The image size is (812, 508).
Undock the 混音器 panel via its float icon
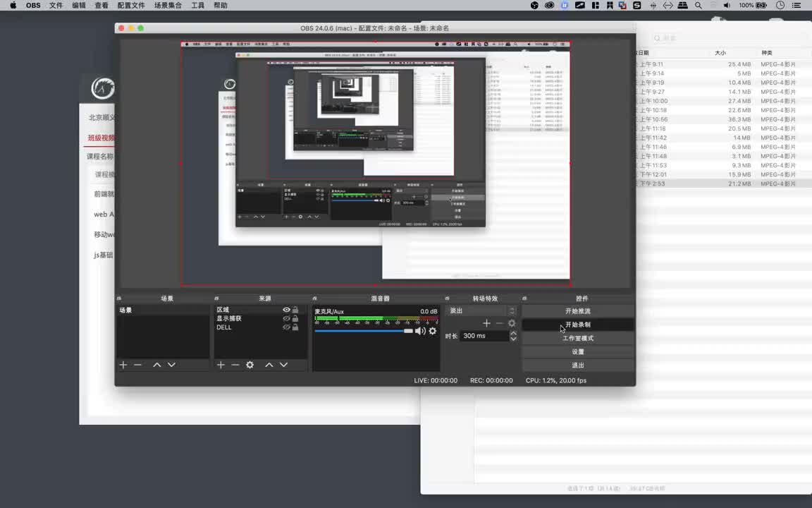315,298
